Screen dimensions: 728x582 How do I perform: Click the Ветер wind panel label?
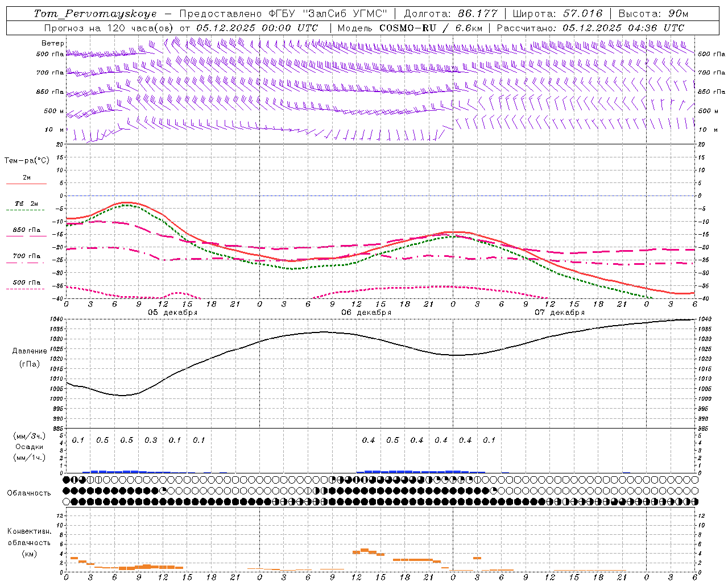[x=53, y=43]
